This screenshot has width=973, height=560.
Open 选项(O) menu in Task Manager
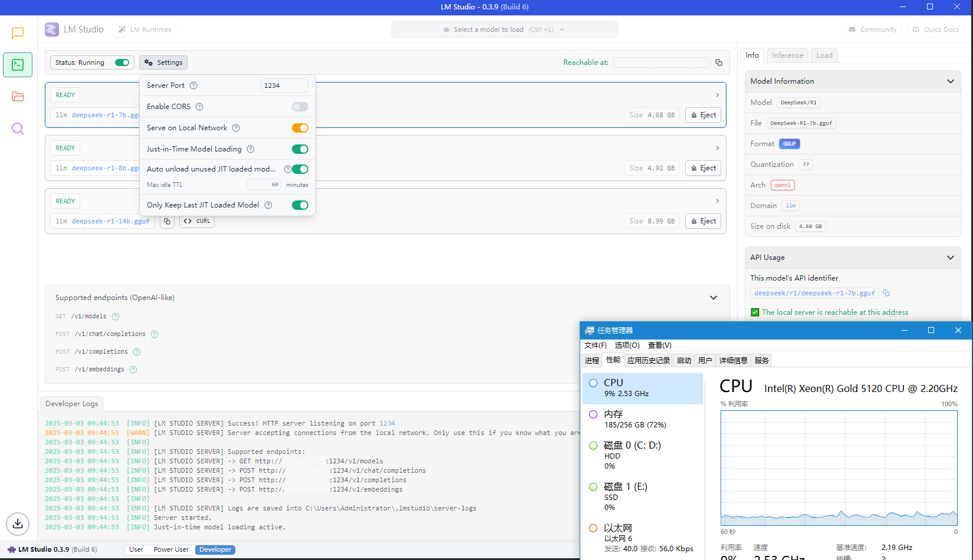[x=627, y=345]
